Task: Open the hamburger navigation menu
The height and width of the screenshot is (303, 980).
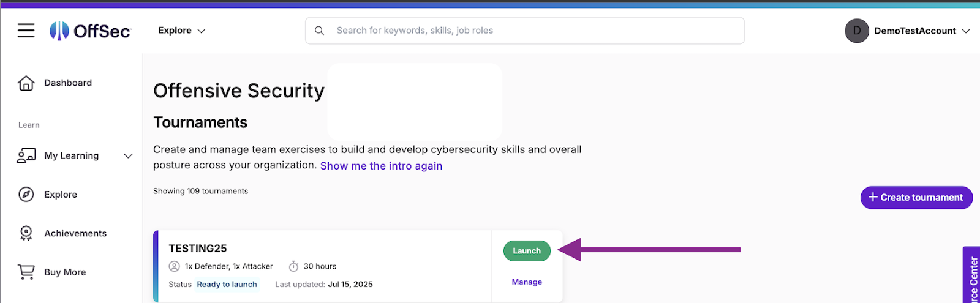Action: coord(26,30)
